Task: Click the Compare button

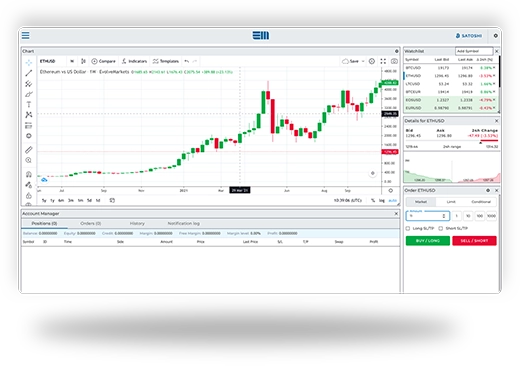Action: point(104,61)
